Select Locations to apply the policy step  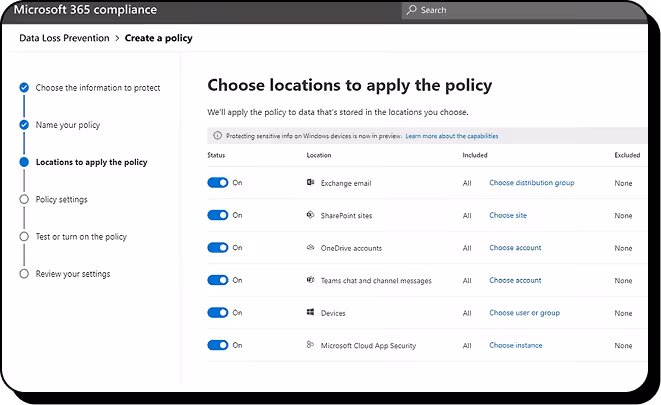click(x=91, y=162)
